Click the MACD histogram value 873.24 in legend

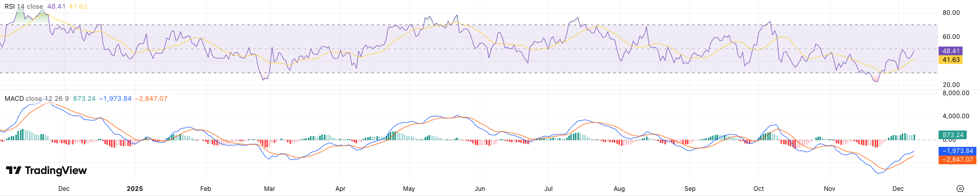tap(84, 99)
